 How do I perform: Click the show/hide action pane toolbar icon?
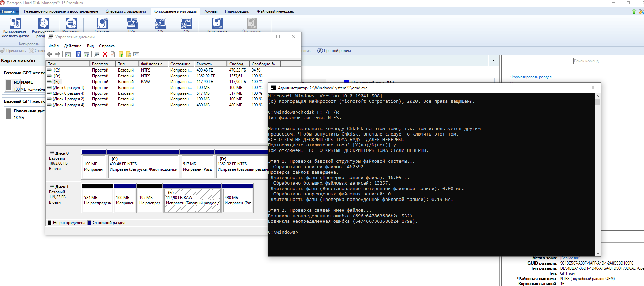pyautogui.click(x=87, y=54)
